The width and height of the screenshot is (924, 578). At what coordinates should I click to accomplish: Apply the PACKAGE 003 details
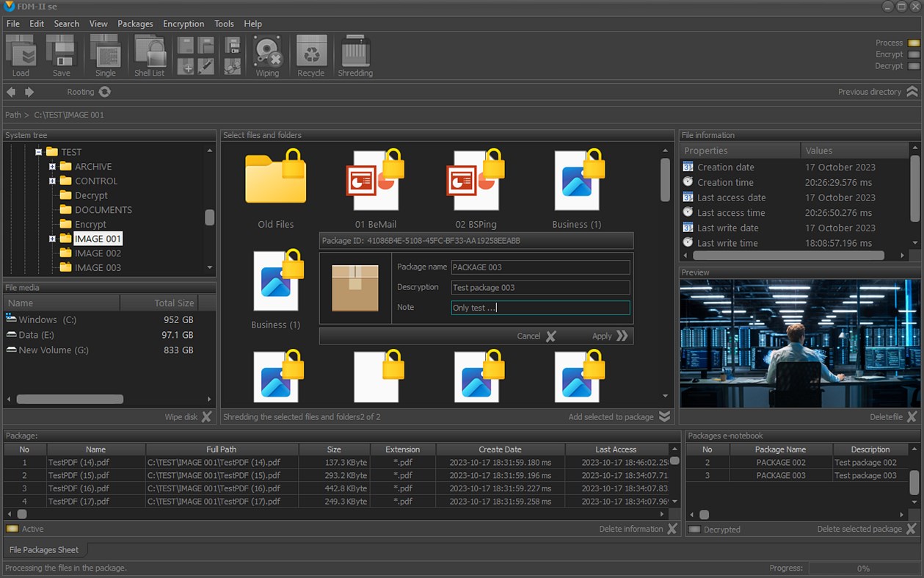click(605, 336)
